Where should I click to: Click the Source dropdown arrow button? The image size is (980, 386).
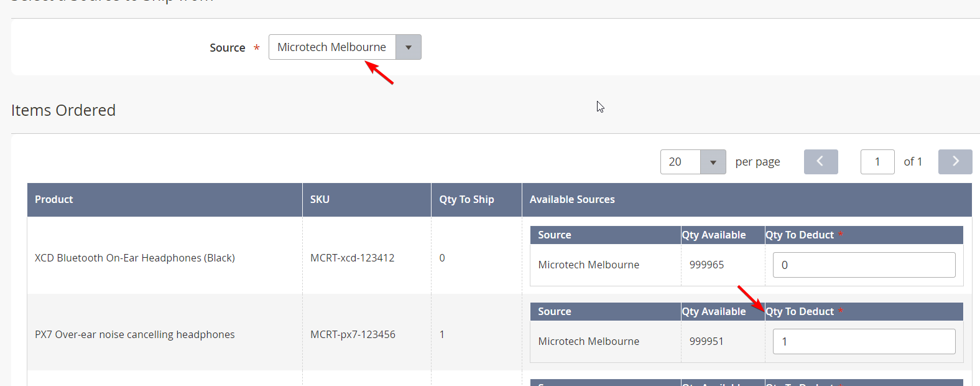pos(409,47)
